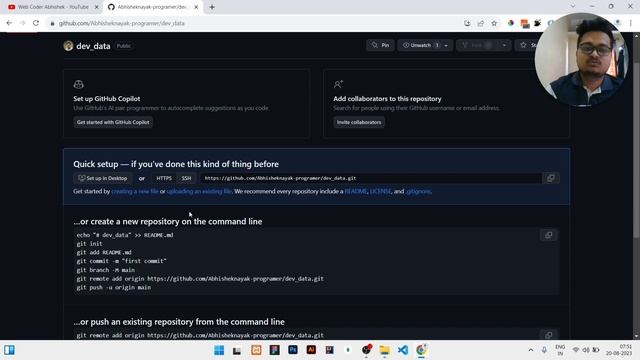The height and width of the screenshot is (360, 640).
Task: Copy the push existing repository commands
Action: [549, 335]
